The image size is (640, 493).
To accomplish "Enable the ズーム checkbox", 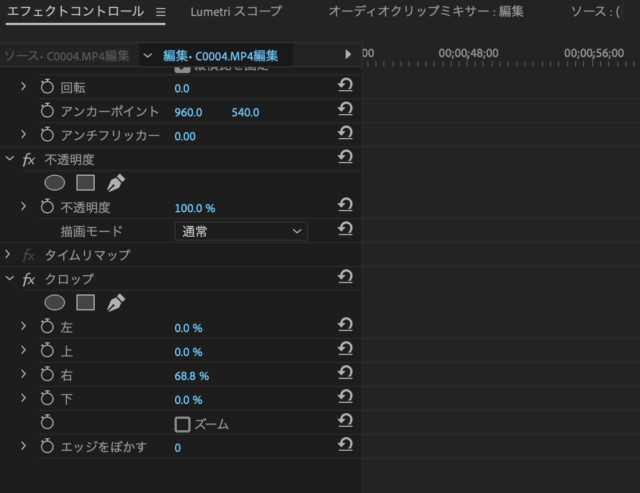I will [x=182, y=424].
